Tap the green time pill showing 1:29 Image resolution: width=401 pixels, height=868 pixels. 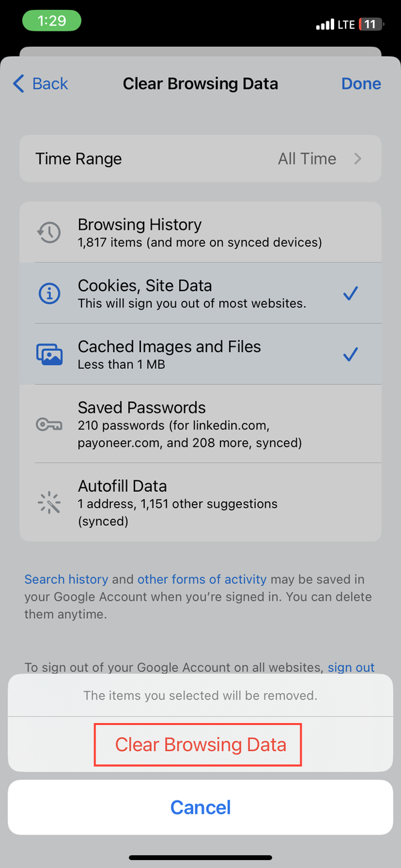(51, 21)
